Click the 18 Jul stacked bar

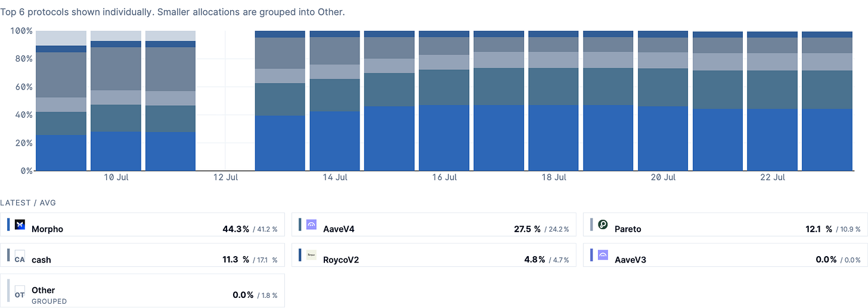click(x=554, y=101)
